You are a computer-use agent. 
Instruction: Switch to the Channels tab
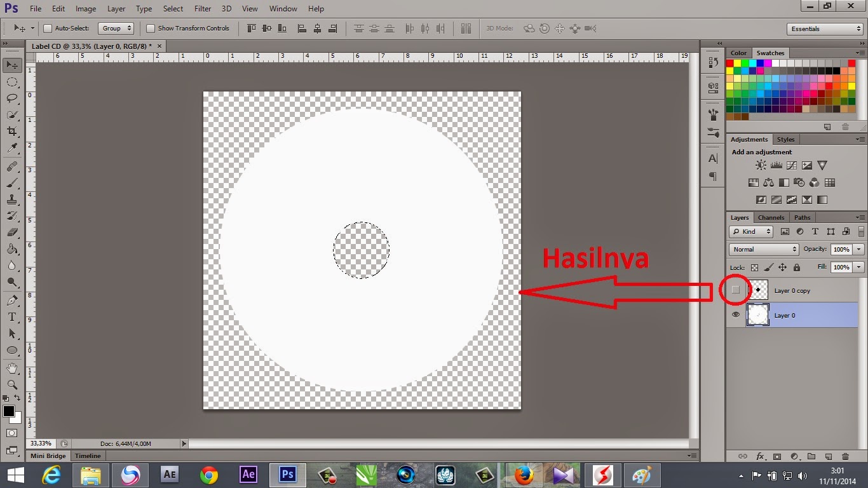(x=771, y=217)
